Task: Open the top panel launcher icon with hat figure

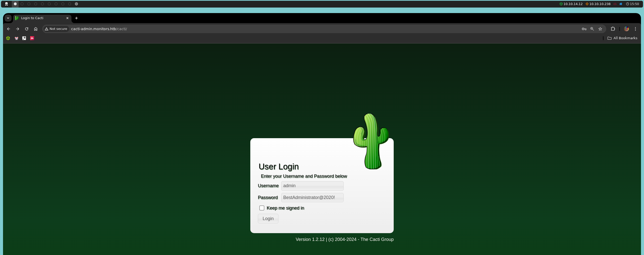Action: [7, 4]
